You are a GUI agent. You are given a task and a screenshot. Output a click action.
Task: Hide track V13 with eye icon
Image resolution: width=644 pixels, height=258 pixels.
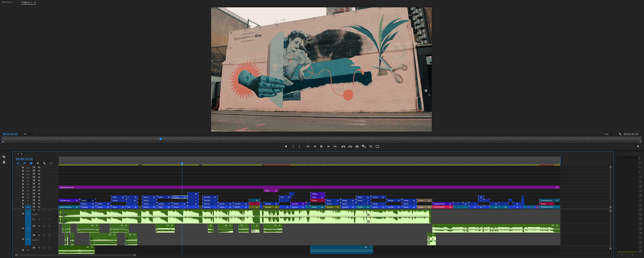39,167
